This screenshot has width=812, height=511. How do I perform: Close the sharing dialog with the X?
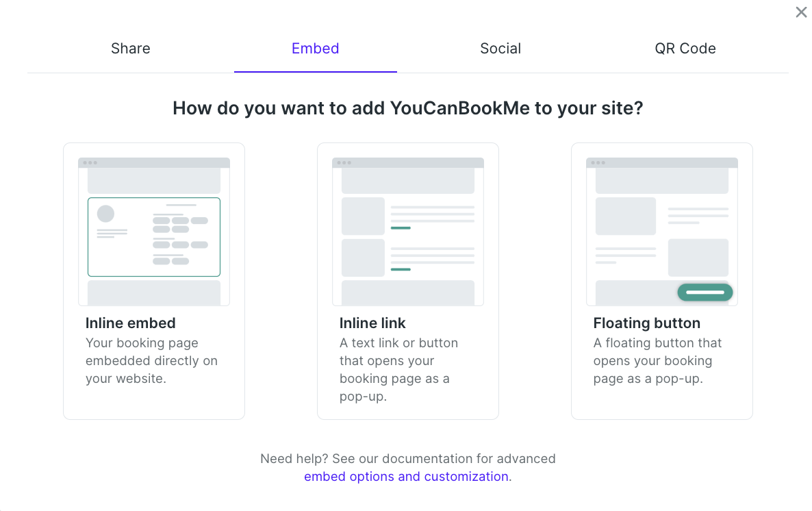(800, 12)
